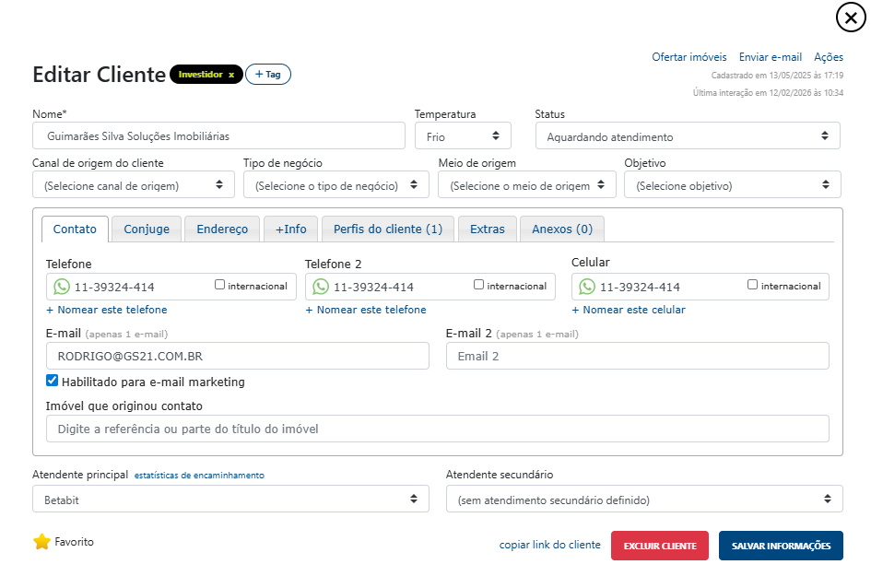871x588 pixels.
Task: Click Salvar Informações button
Action: tap(780, 546)
